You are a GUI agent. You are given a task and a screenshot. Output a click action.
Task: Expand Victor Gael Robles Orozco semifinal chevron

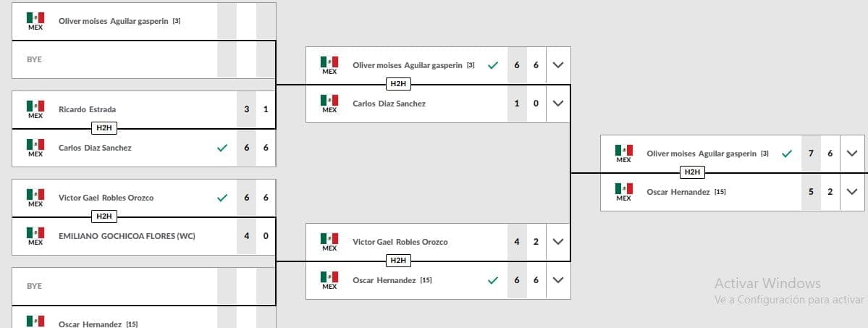coord(557,242)
